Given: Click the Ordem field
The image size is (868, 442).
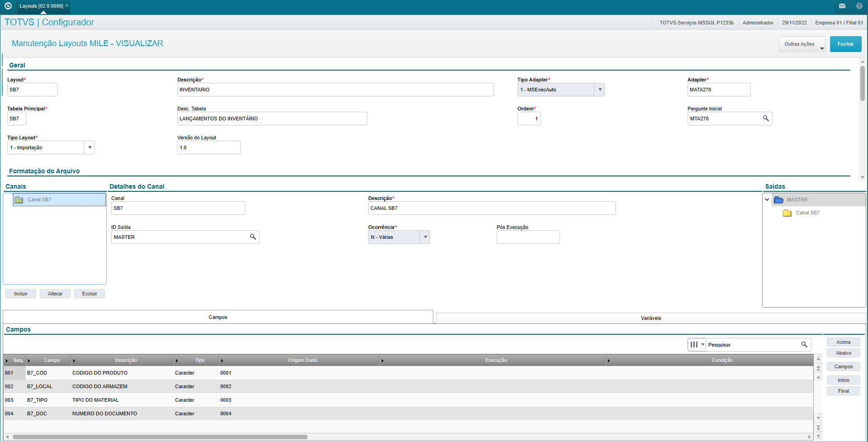Looking at the screenshot, I should point(529,119).
